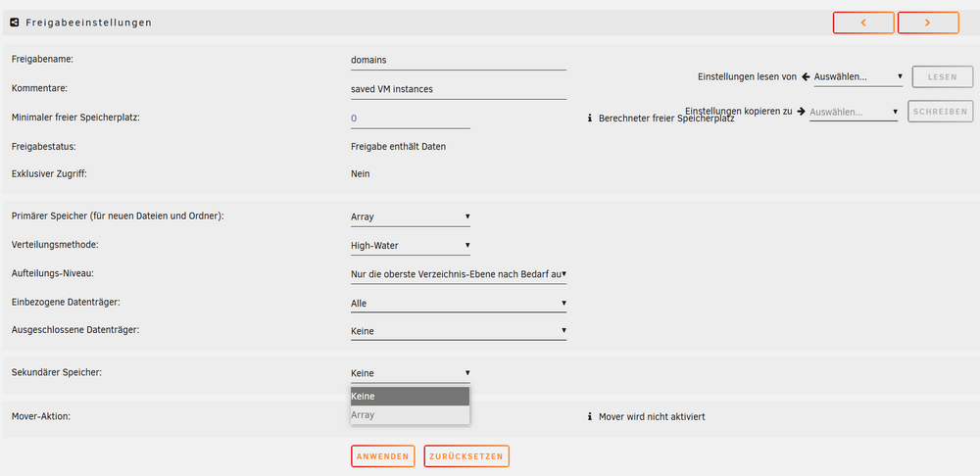Click the Aufteilungs-Niveau label
The height and width of the screenshot is (476, 980).
click(53, 273)
